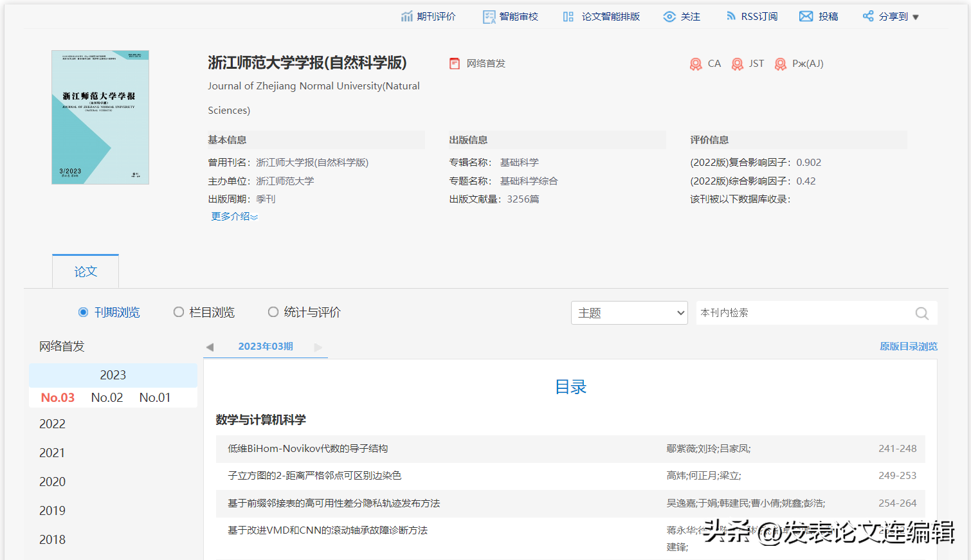The height and width of the screenshot is (560, 971).
Task: Select the 栏目浏览 radio button
Action: click(179, 312)
